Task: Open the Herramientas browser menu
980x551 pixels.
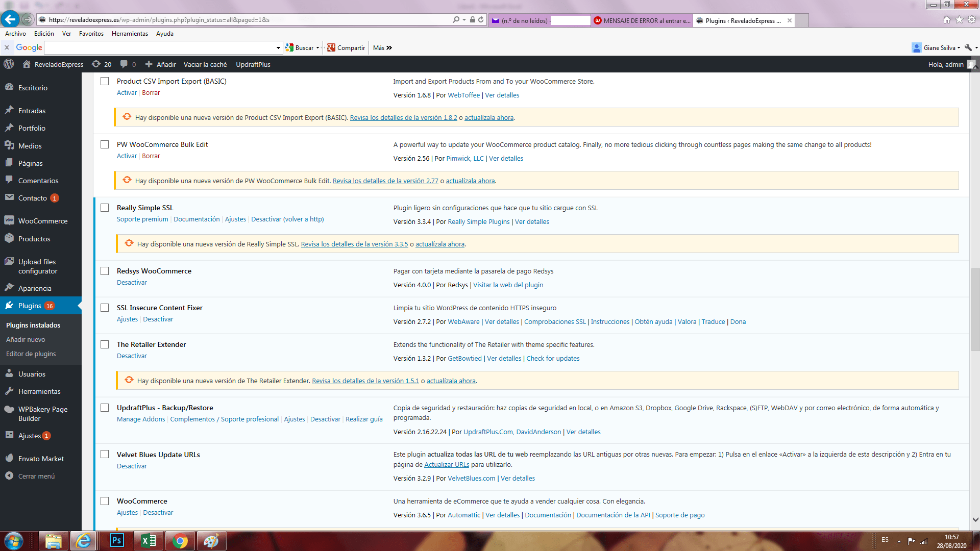Action: coord(130,34)
